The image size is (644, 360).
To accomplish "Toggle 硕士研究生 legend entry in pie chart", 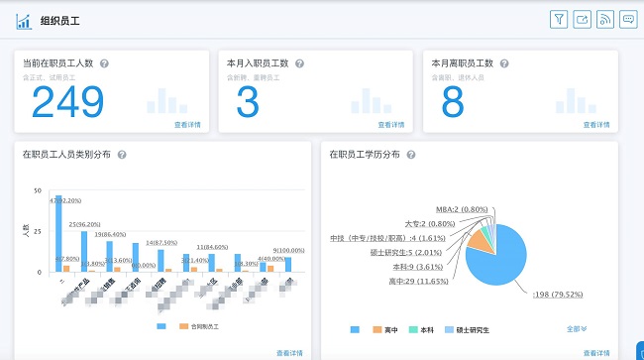I will [467, 329].
